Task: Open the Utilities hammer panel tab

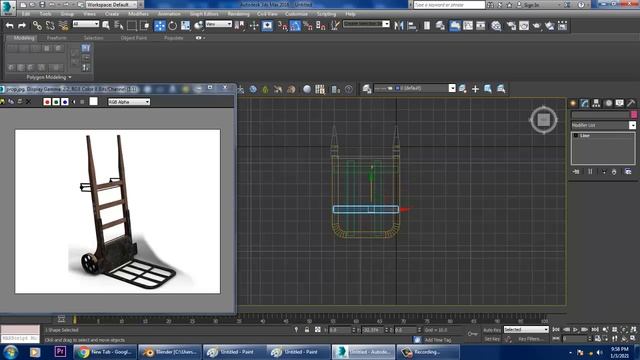Action: coord(631,103)
